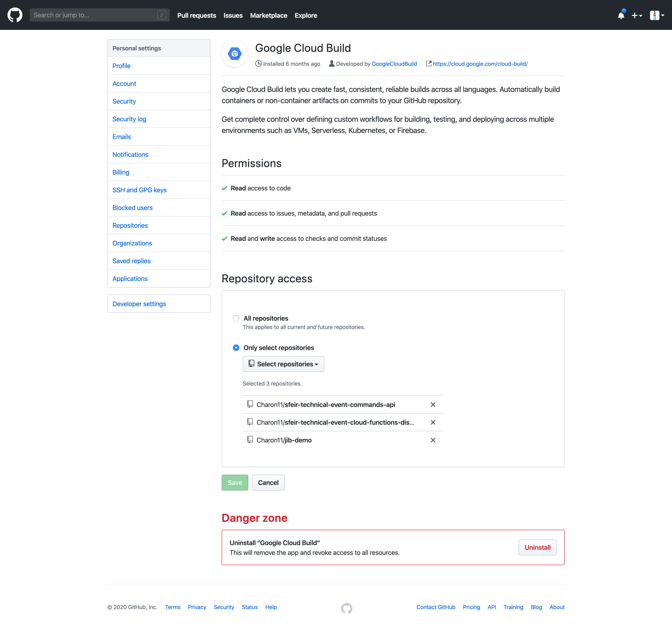
Task: Open Terms in the footer
Action: click(x=173, y=607)
